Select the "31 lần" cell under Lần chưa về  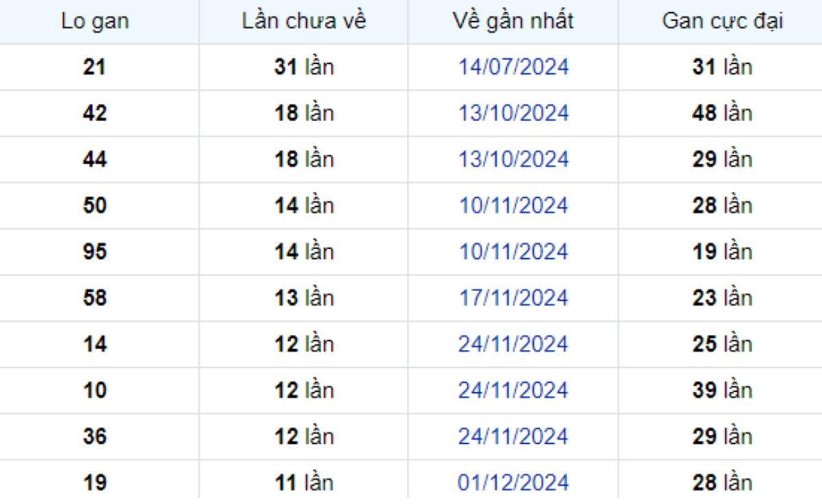coord(304,67)
